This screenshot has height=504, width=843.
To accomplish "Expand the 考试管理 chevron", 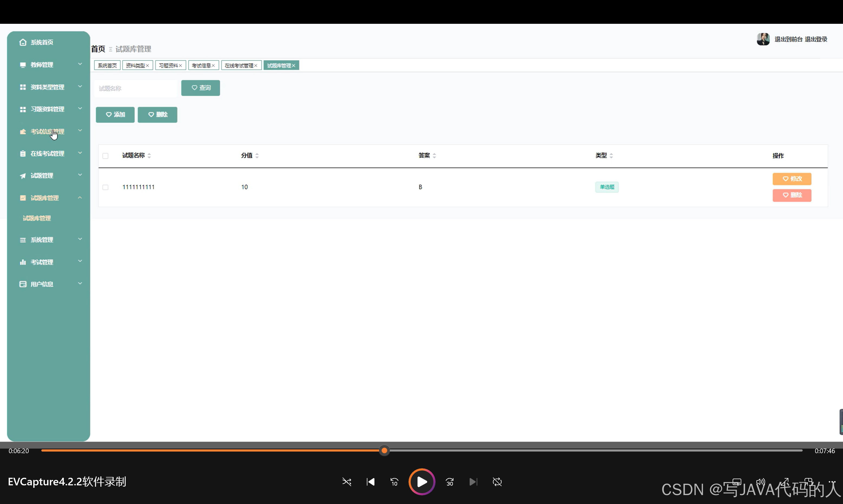I will pos(80,261).
